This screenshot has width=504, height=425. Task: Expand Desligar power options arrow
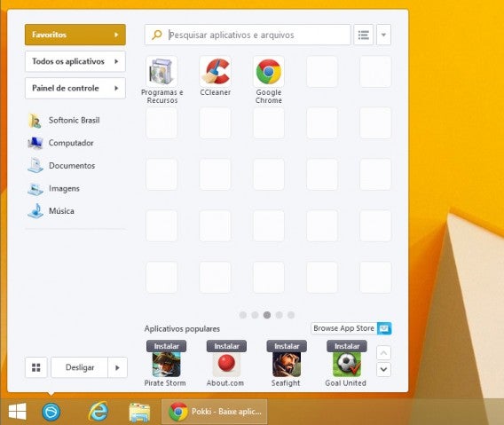pos(117,367)
